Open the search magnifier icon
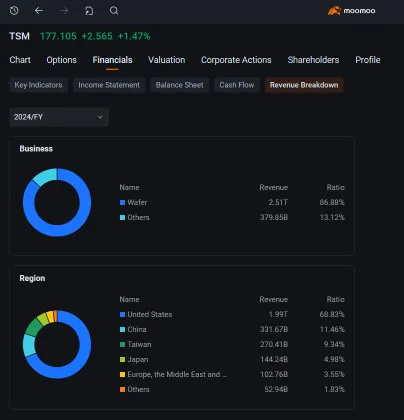 (114, 11)
